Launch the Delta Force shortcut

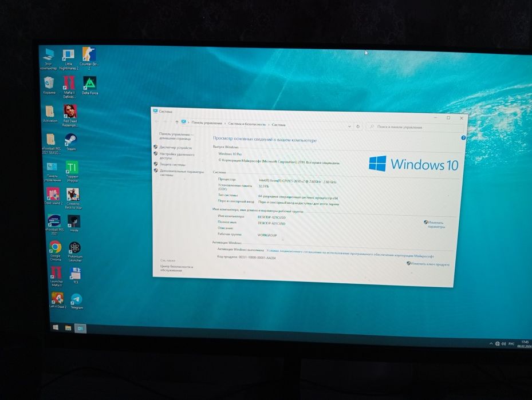(x=90, y=85)
